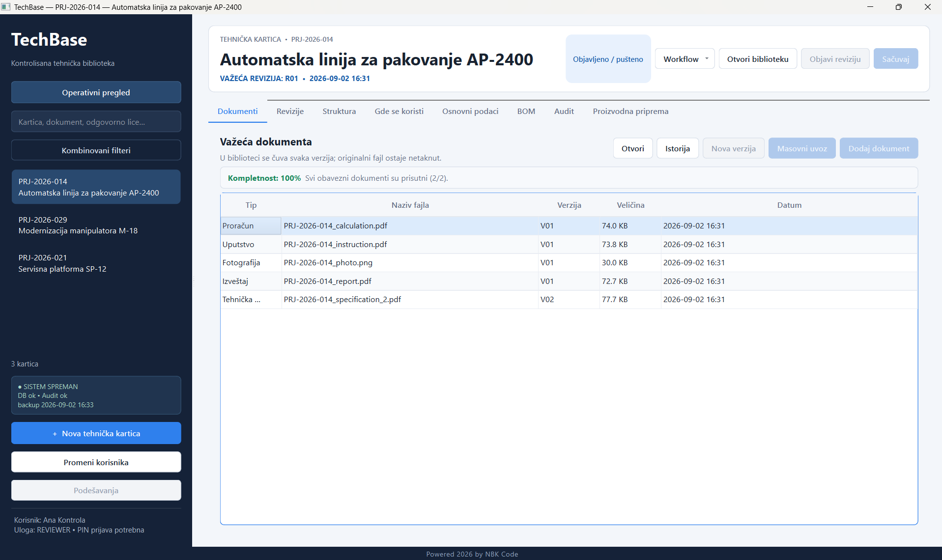Open the Proizvodna priprema tab
The width and height of the screenshot is (942, 560).
click(x=630, y=112)
